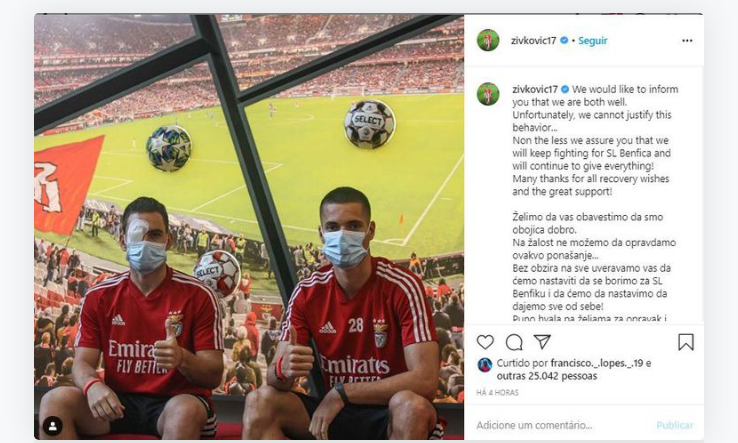Share post with paper plane icon

click(542, 342)
